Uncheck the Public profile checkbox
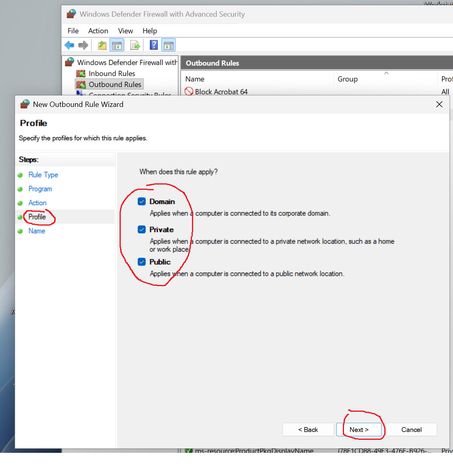This screenshot has width=453, height=476. (x=142, y=262)
